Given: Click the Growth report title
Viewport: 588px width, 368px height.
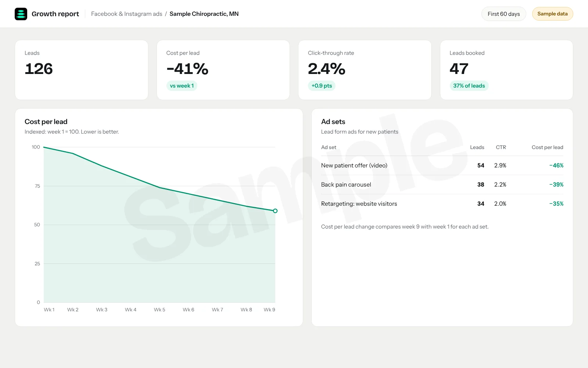Looking at the screenshot, I should (x=55, y=14).
